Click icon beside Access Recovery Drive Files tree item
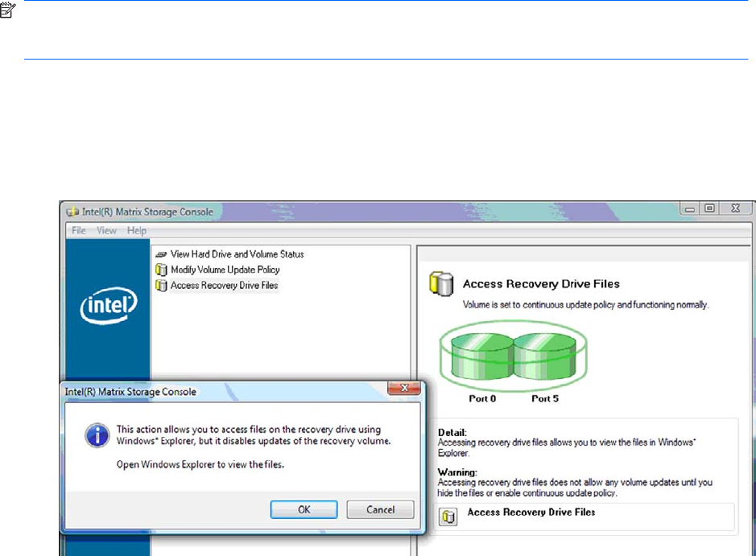The height and width of the screenshot is (556, 756). click(161, 286)
